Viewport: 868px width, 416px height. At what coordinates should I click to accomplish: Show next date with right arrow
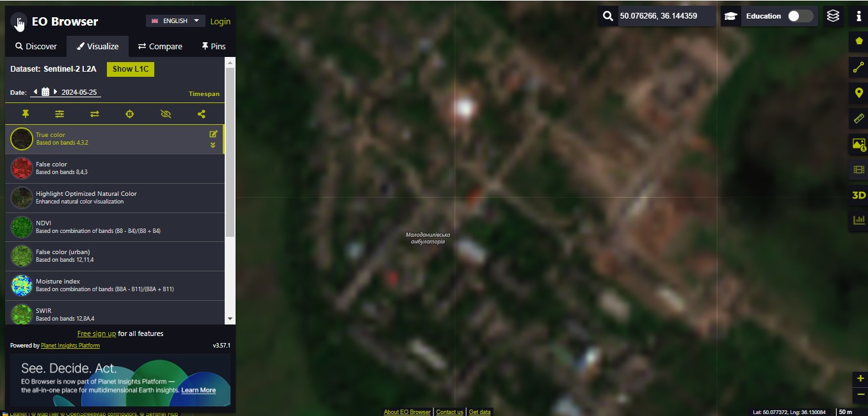(56, 92)
